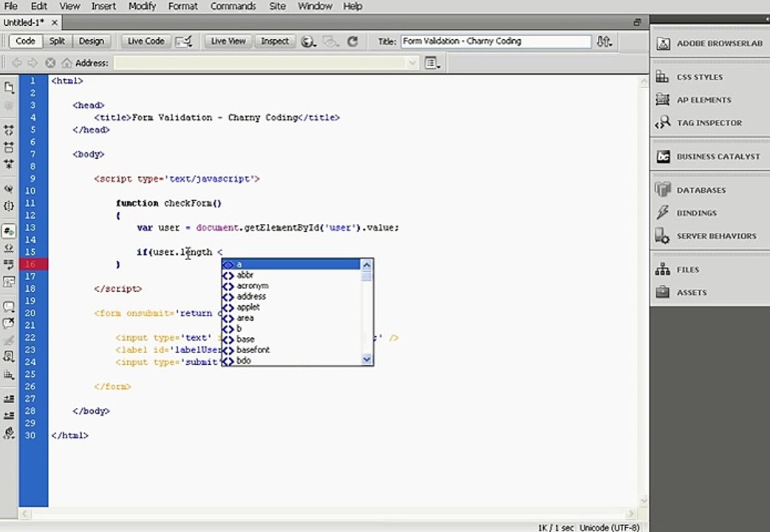Open the Site menu
The width and height of the screenshot is (770, 532).
(x=277, y=7)
